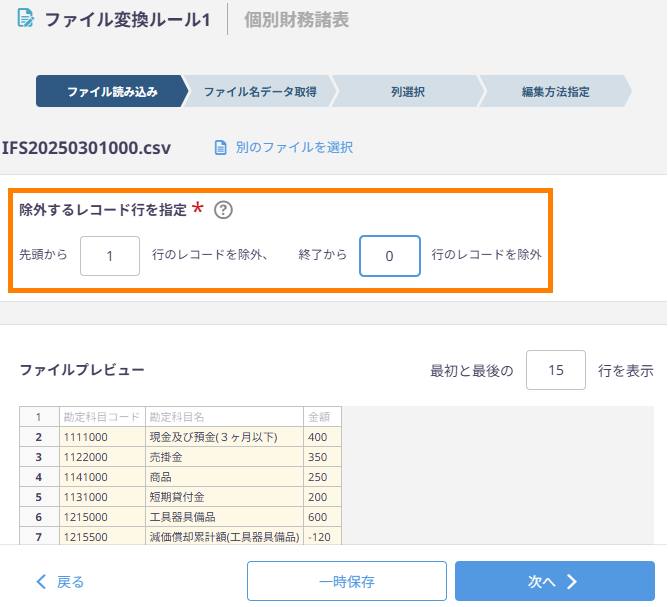Click file name IFS20250301000.csv
Screen dimensions: 668x607
[86, 148]
